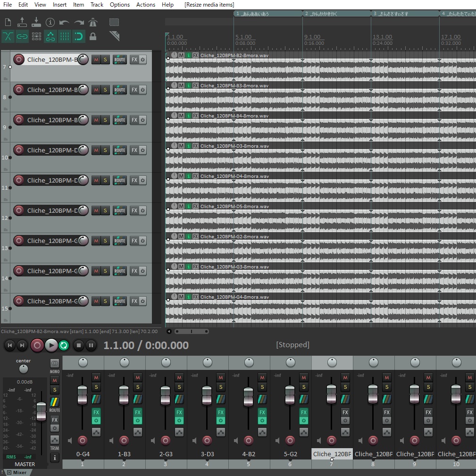Open ROUTE for track 10

click(x=120, y=150)
